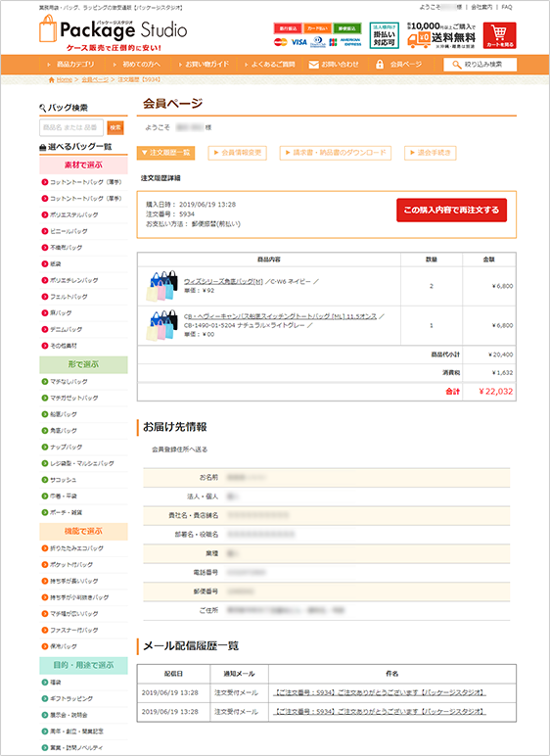Open the FAQ link in header
Viewport: 550px width, 756px height.
click(507, 7)
